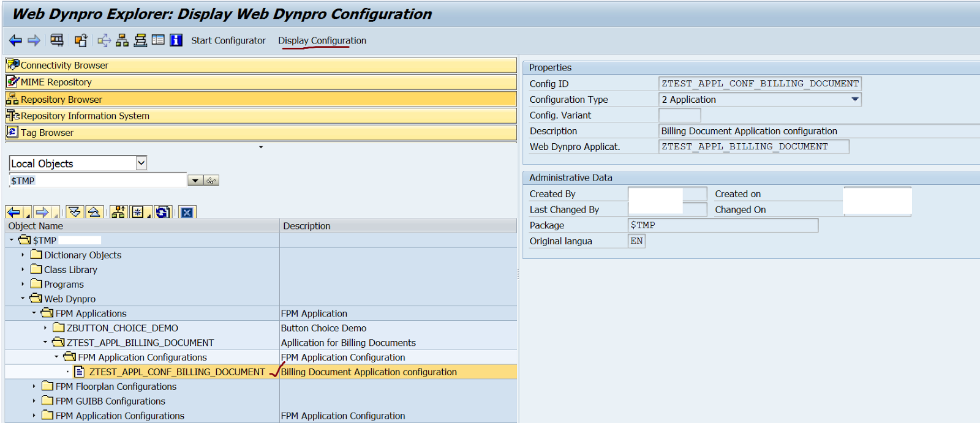The height and width of the screenshot is (423, 980).
Task: Click the blue information icon in toolbar
Action: 176,40
